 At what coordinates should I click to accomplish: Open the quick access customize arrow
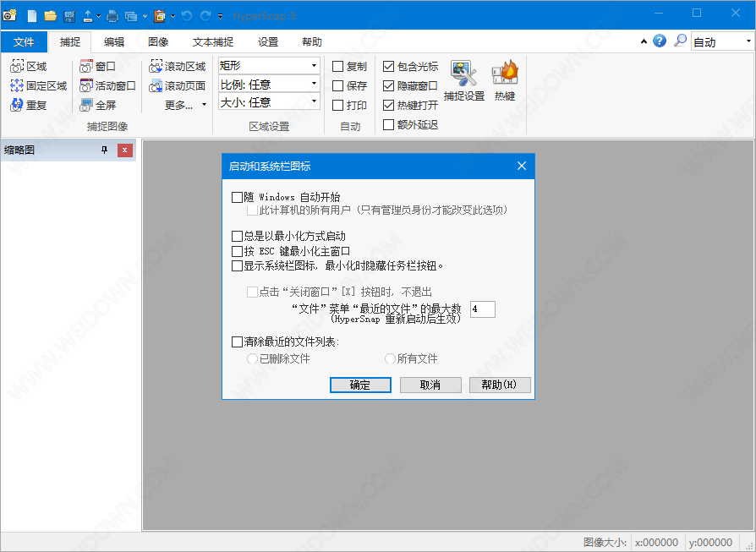click(x=220, y=16)
